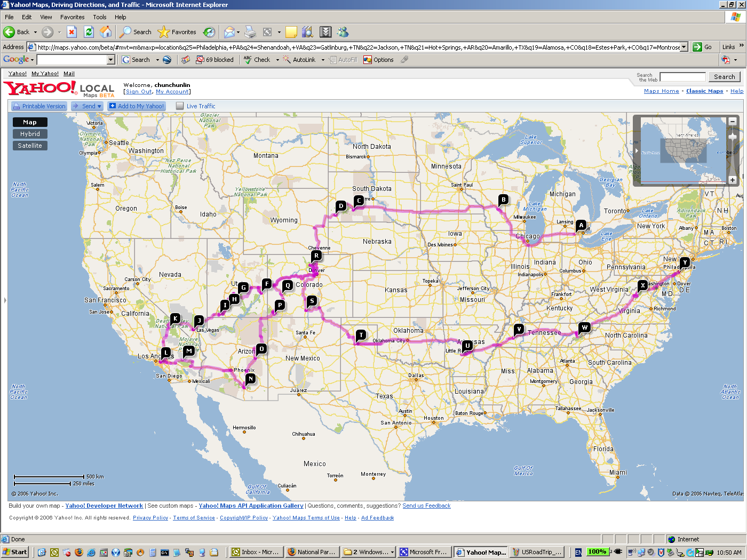The width and height of the screenshot is (747, 560).
Task: Stop page loading with the red X icon
Action: pyautogui.click(x=71, y=32)
